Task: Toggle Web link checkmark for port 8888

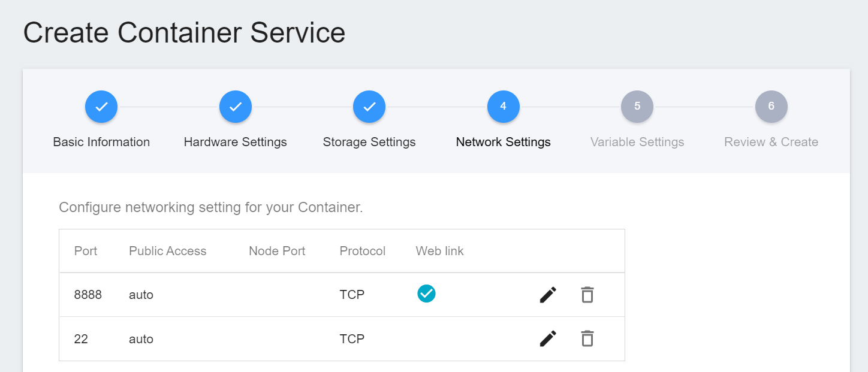Action: [x=426, y=294]
